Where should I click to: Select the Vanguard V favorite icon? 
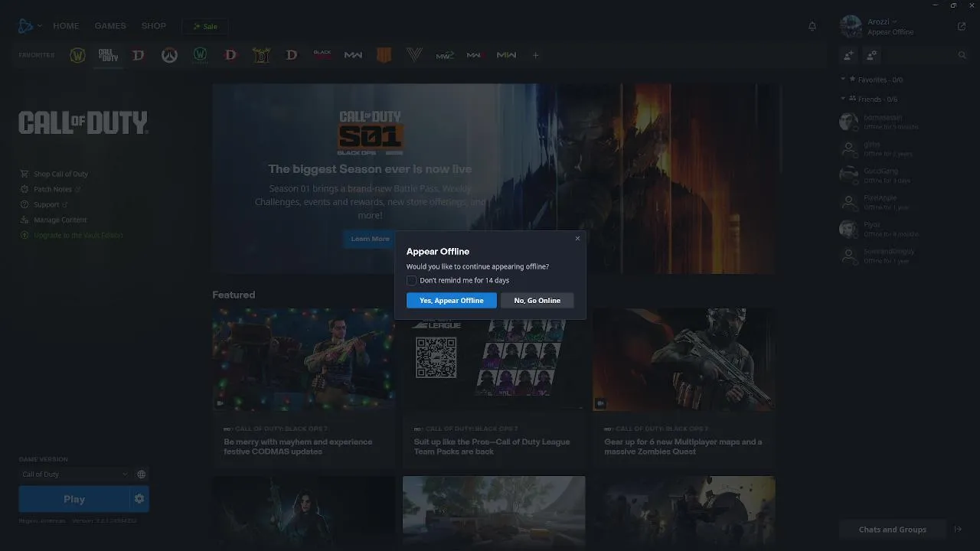pyautogui.click(x=414, y=55)
